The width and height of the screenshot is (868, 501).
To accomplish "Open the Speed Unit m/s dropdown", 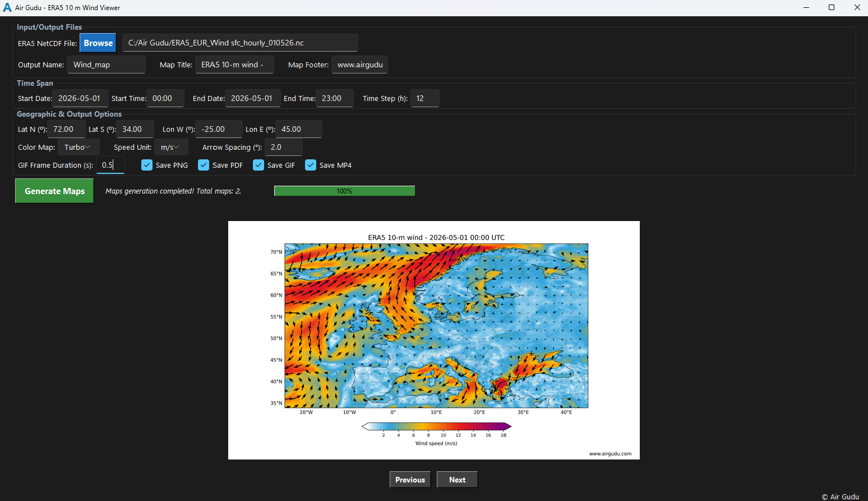I will point(171,147).
